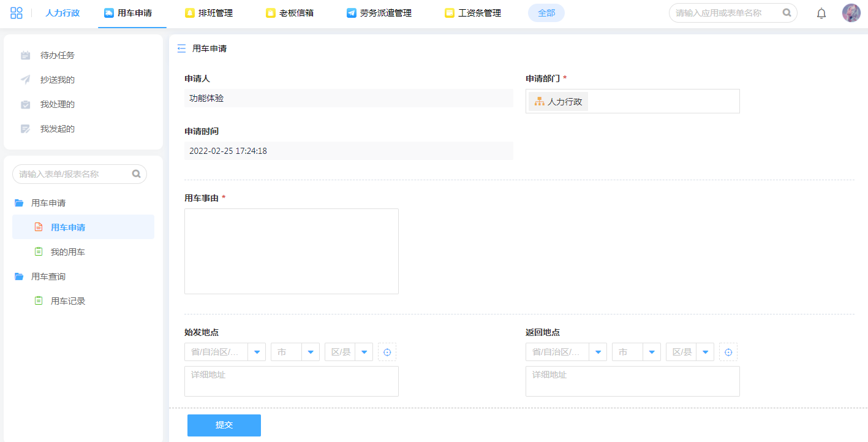Collapse the 用车查询 folder
The width and height of the screenshot is (868, 442).
pos(19,276)
